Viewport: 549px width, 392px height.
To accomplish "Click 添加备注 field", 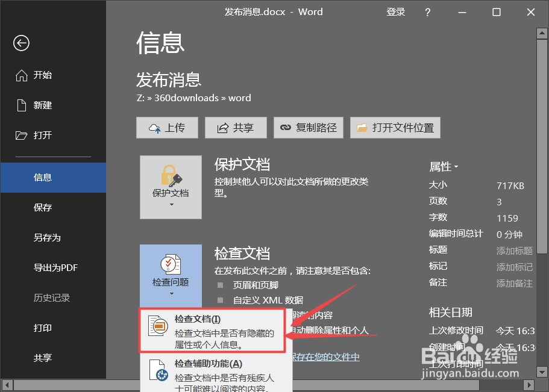I will tap(514, 283).
